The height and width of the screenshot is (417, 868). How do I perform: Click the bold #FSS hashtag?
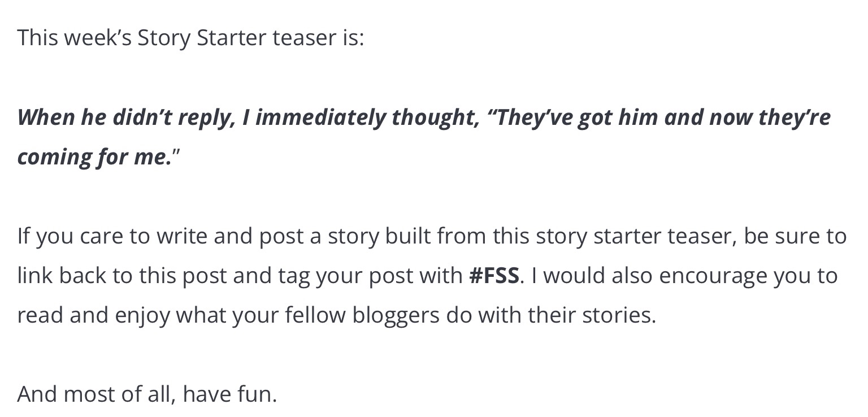pos(494,276)
